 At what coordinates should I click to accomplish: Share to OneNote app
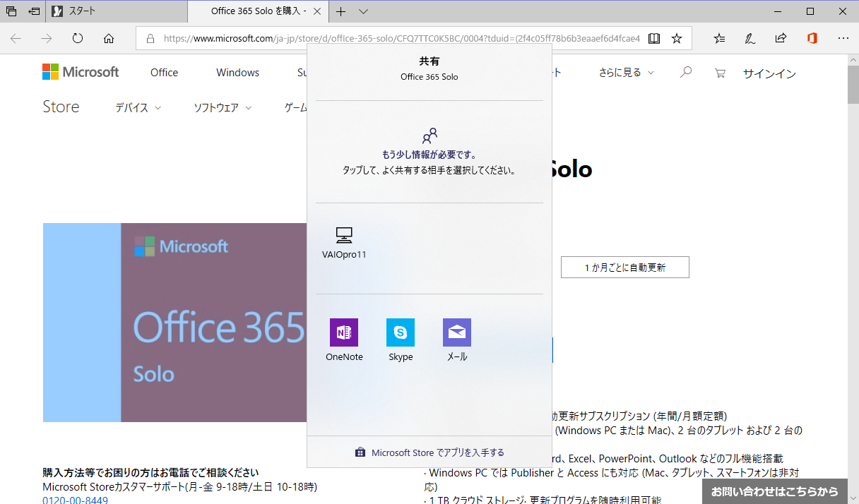pyautogui.click(x=344, y=340)
